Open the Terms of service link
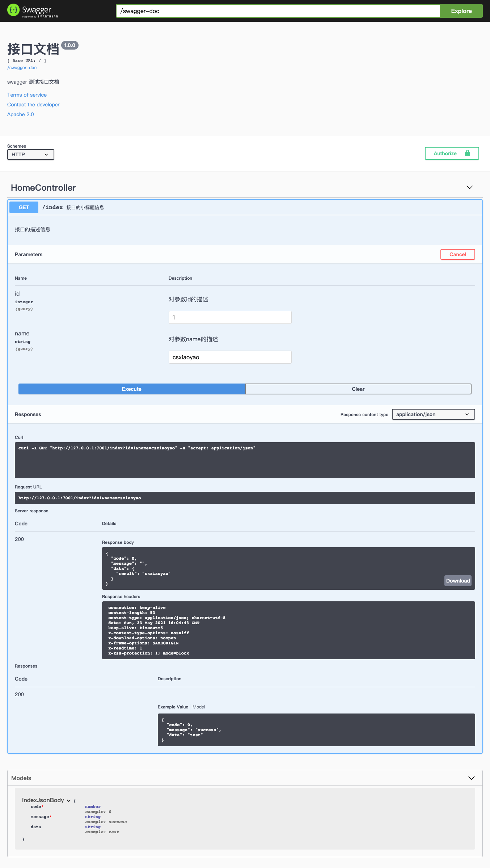Image resolution: width=490 pixels, height=868 pixels. click(x=27, y=95)
